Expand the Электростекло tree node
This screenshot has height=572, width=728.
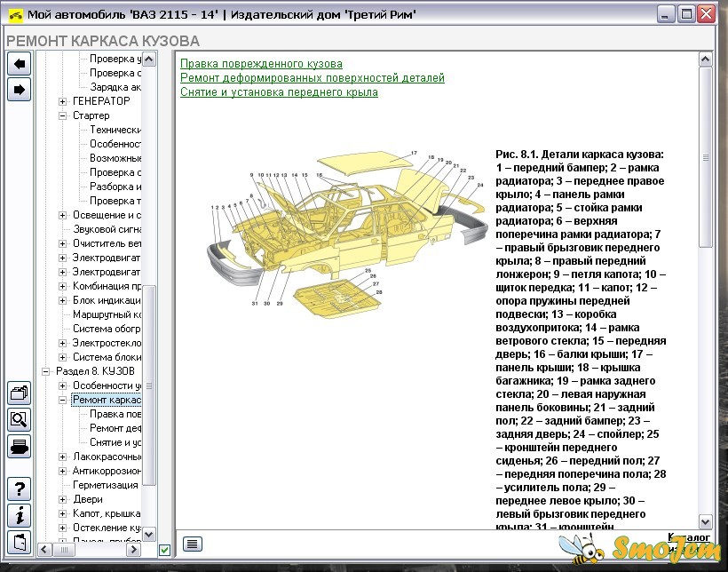[x=63, y=344]
